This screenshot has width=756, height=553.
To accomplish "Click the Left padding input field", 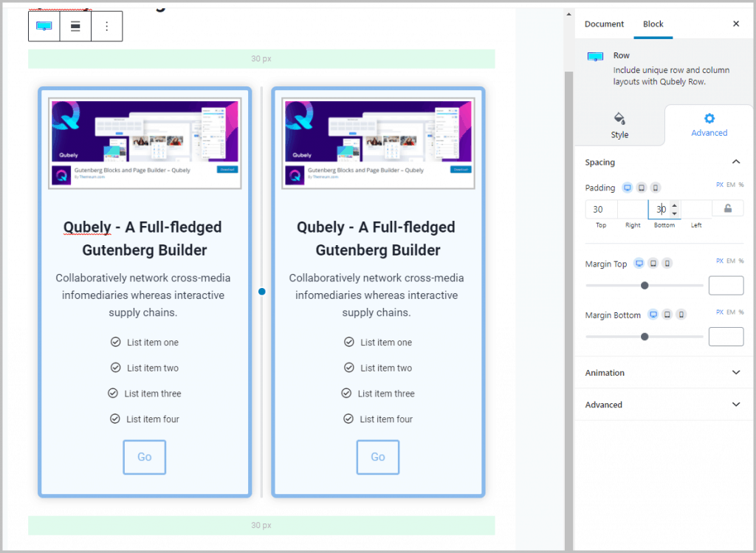I will 696,209.
